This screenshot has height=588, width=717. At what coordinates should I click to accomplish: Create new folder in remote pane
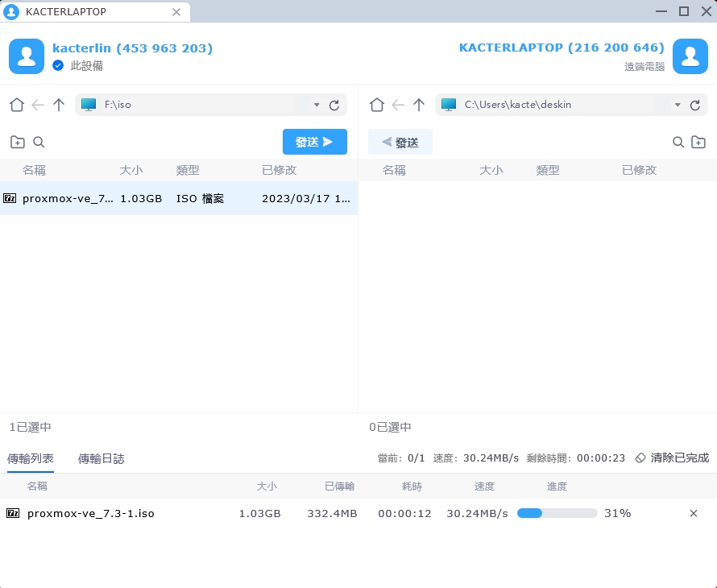(699, 143)
